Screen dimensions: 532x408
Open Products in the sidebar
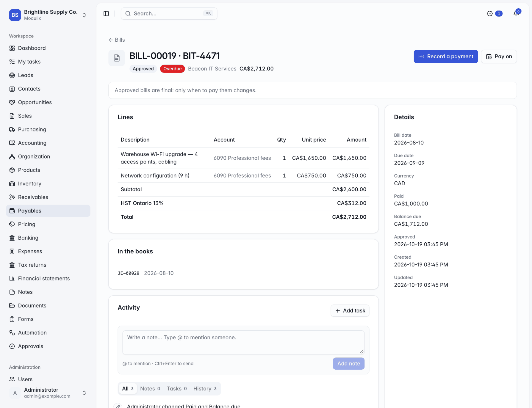[48, 170]
